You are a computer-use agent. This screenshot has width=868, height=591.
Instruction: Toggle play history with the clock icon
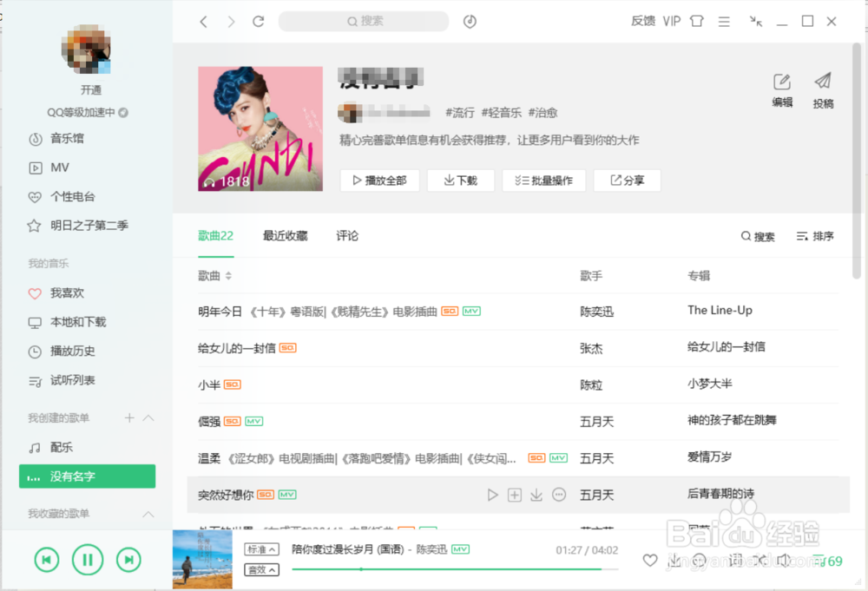click(x=470, y=21)
